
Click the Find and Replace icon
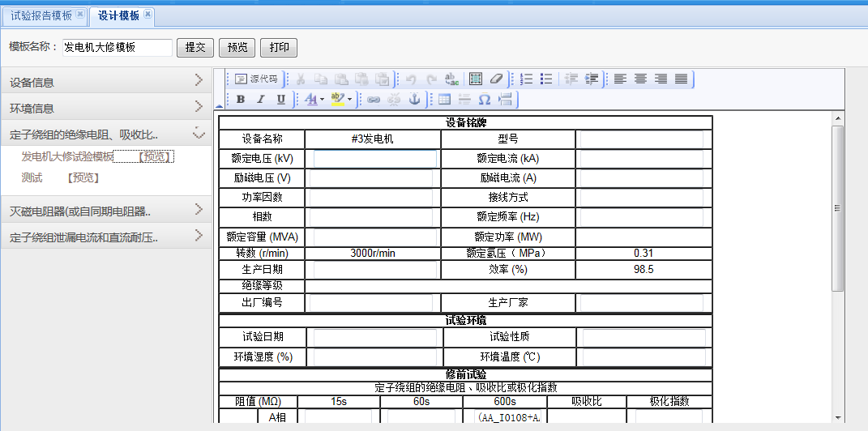(452, 79)
